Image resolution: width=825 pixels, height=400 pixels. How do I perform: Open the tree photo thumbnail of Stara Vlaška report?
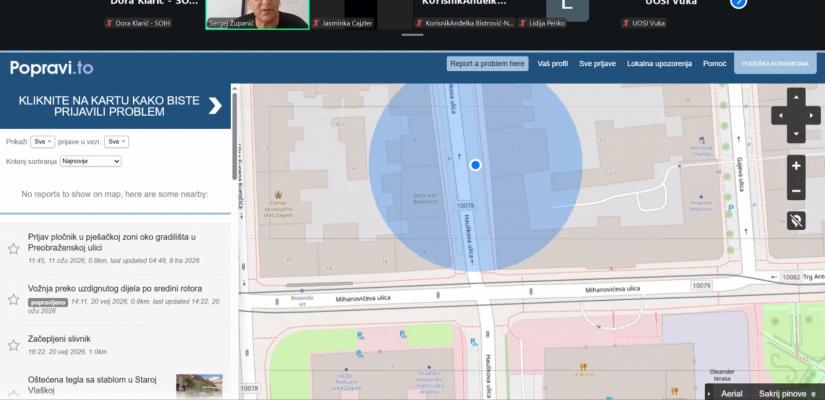point(199,386)
